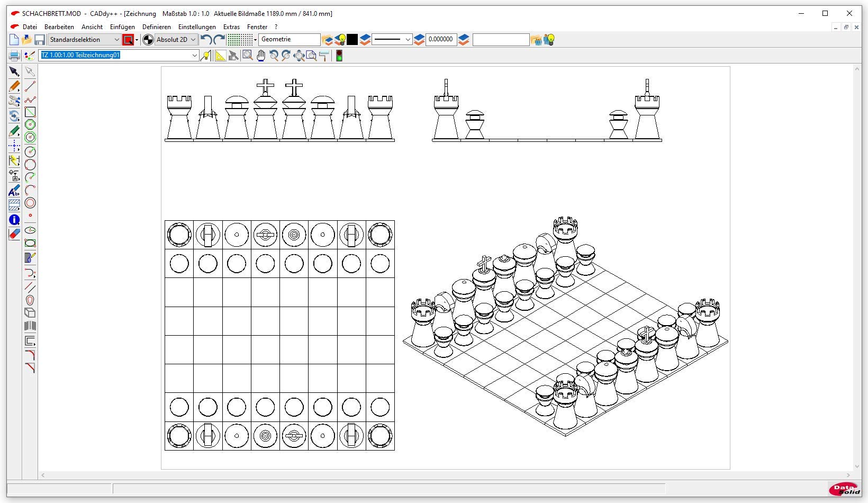Open the Extras menu
The height and width of the screenshot is (503, 868).
(x=231, y=26)
